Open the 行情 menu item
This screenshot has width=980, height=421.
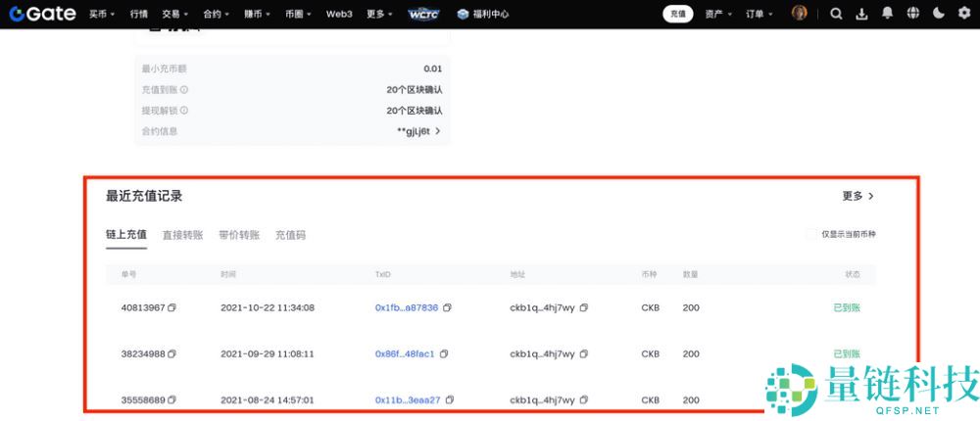[x=139, y=14]
